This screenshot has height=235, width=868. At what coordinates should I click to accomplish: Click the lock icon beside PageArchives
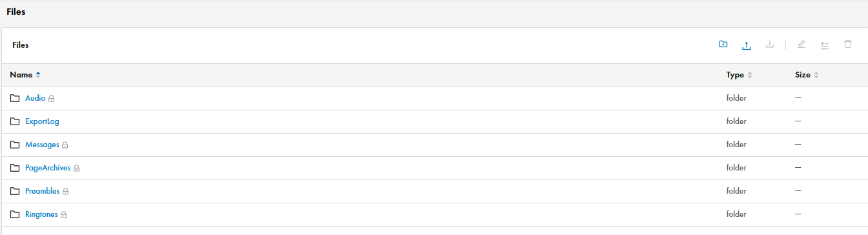(76, 169)
